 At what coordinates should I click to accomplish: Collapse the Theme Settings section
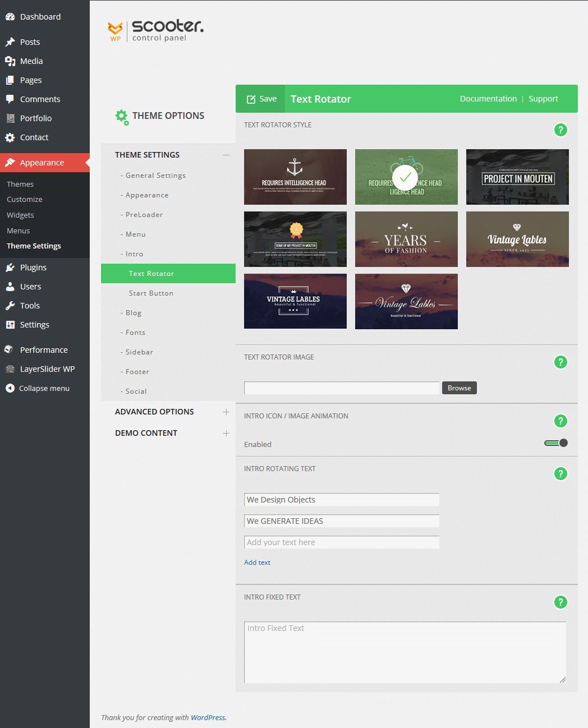pos(226,155)
